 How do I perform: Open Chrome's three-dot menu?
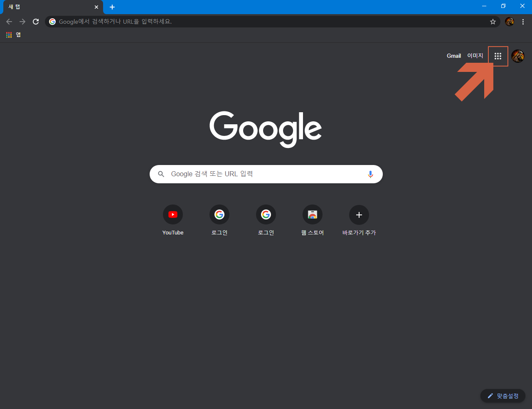tap(523, 22)
